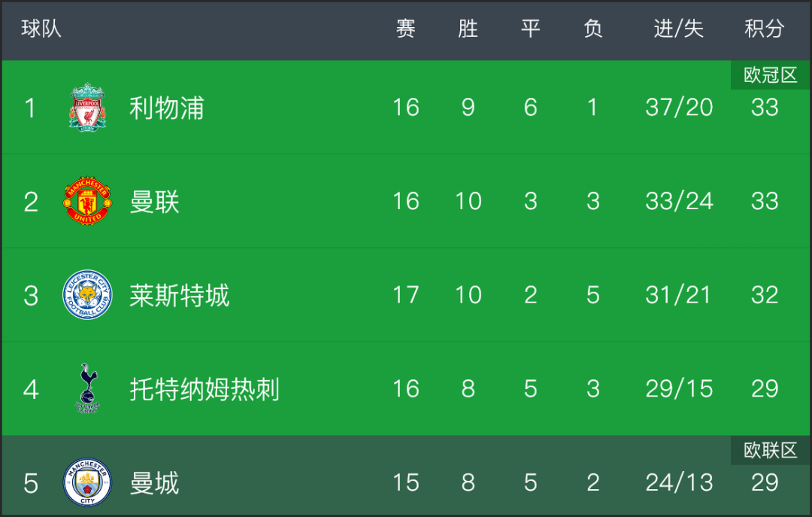The height and width of the screenshot is (517, 812).
Task: Click the Liverpool club crest
Action: pyautogui.click(x=87, y=108)
